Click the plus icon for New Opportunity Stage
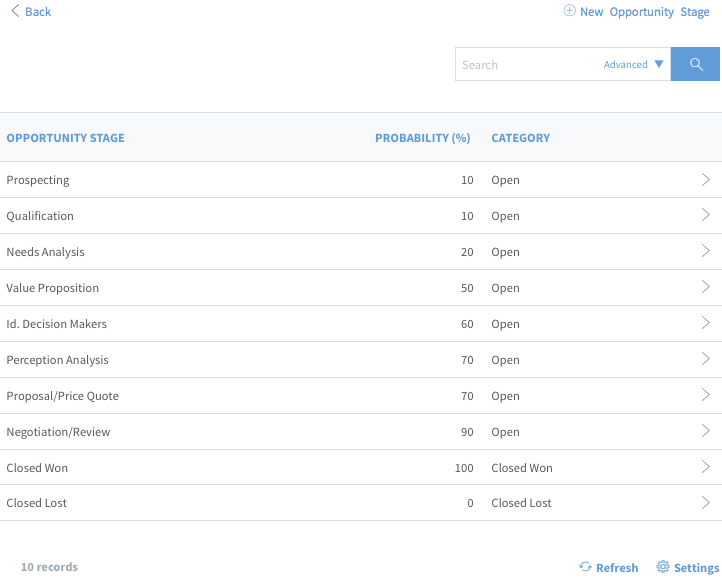 pos(570,11)
